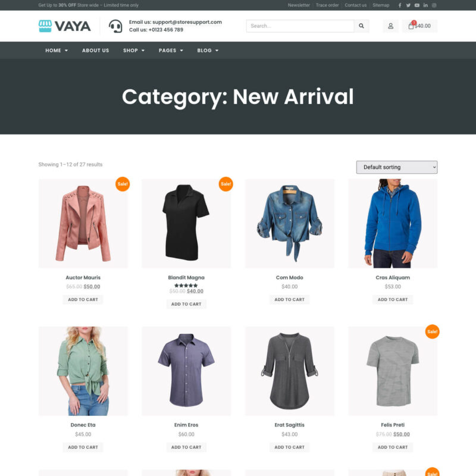Add Auctor Mauris to cart
This screenshot has width=476, height=476.
[x=83, y=300]
